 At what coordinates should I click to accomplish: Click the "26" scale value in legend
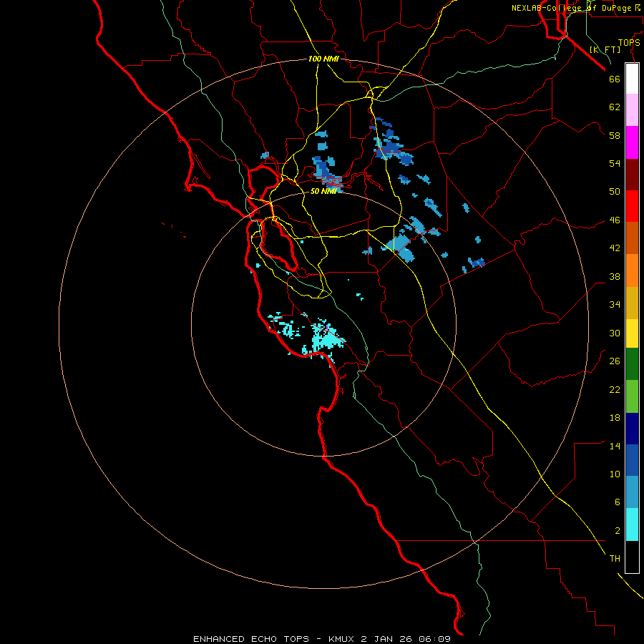point(615,361)
